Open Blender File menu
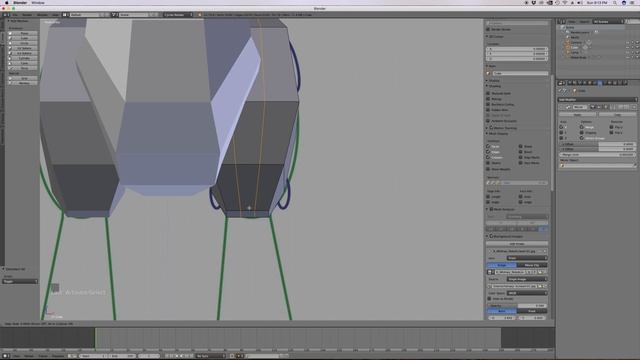The width and height of the screenshot is (640, 360). 15,15
